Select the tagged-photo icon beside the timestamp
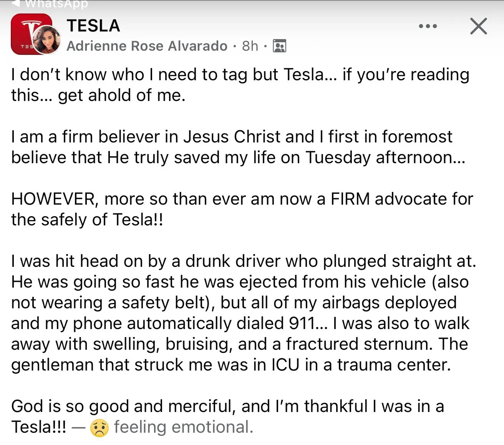 tap(280, 46)
